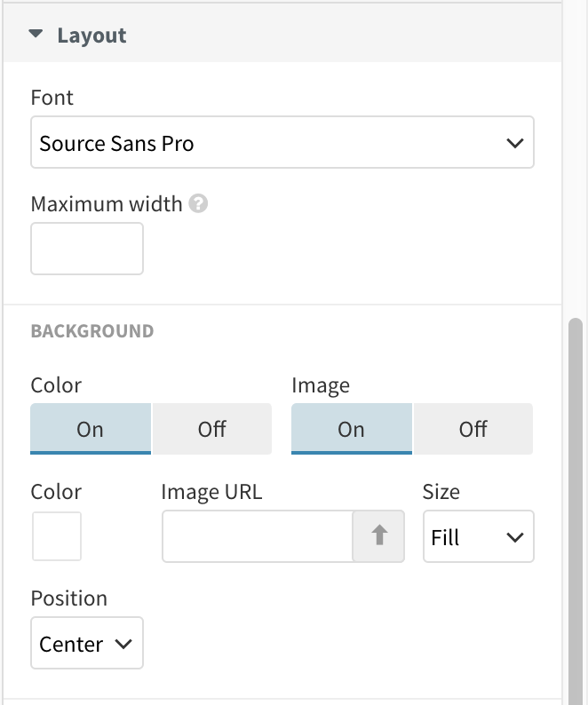Viewport: 588px width, 705px height.
Task: Click into the Image URL field
Action: click(x=258, y=536)
